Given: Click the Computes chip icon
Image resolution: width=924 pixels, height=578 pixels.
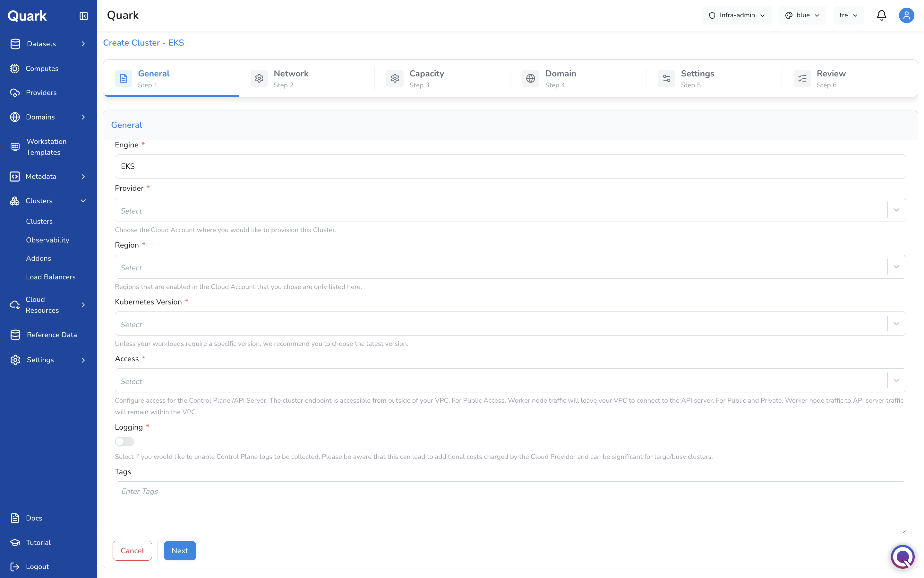Looking at the screenshot, I should coord(14,68).
